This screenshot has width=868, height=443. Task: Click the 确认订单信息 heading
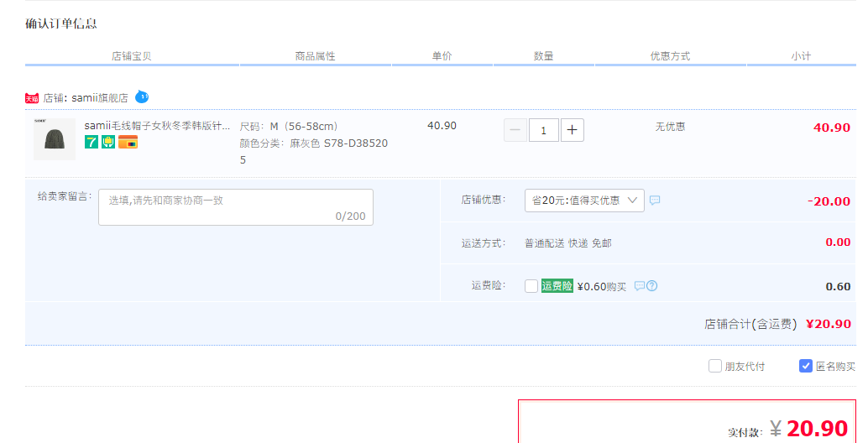(61, 23)
